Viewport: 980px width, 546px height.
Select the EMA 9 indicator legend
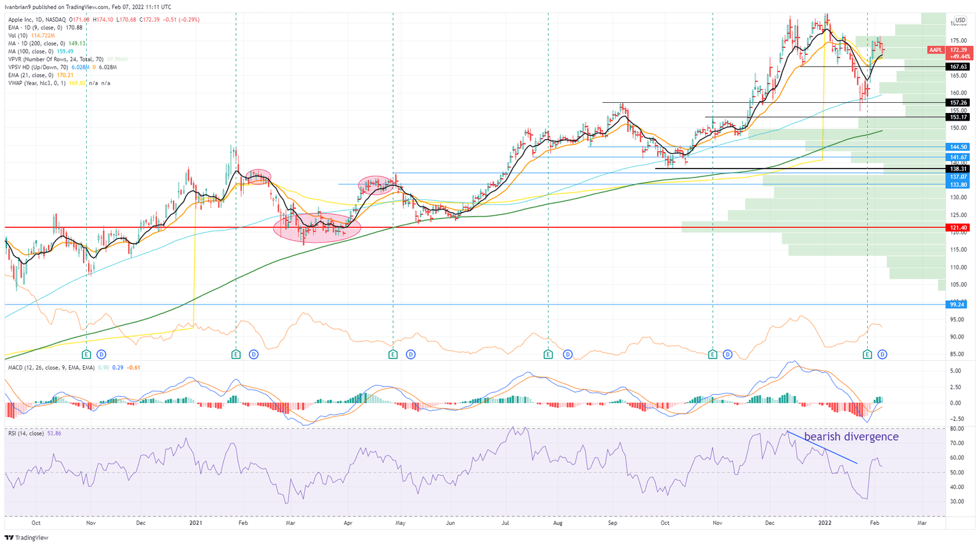tap(45, 28)
